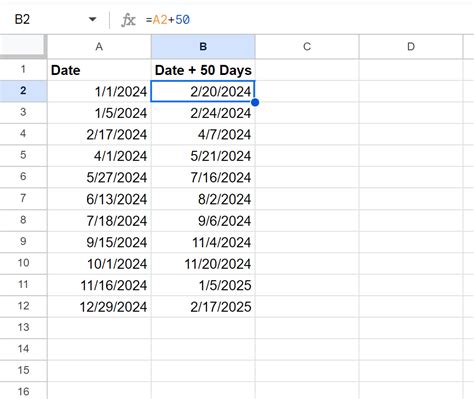474x399 pixels.
Task: Click the fx function icon
Action: [128, 20]
